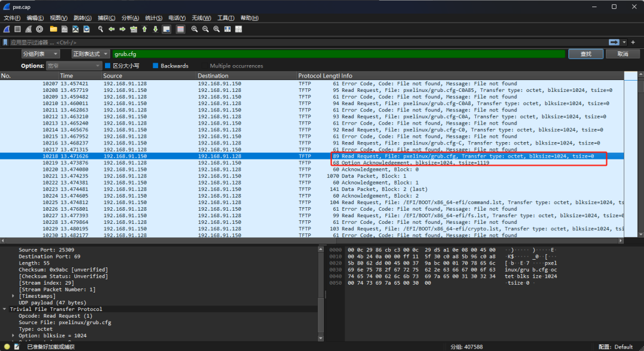Screen dimensions: 644x351
Task: Open the 统计(S) menu
Action: (154, 18)
